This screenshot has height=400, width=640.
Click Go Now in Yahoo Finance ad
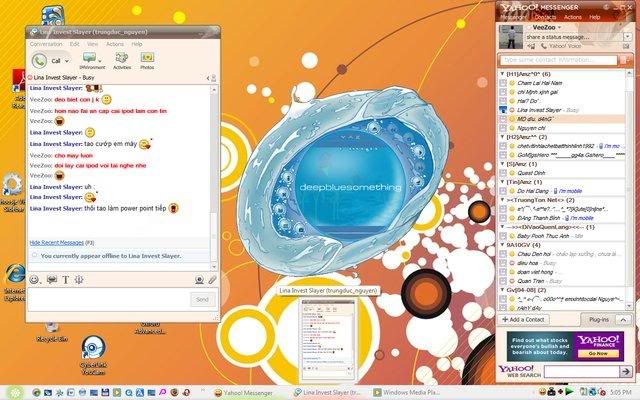[x=598, y=353]
